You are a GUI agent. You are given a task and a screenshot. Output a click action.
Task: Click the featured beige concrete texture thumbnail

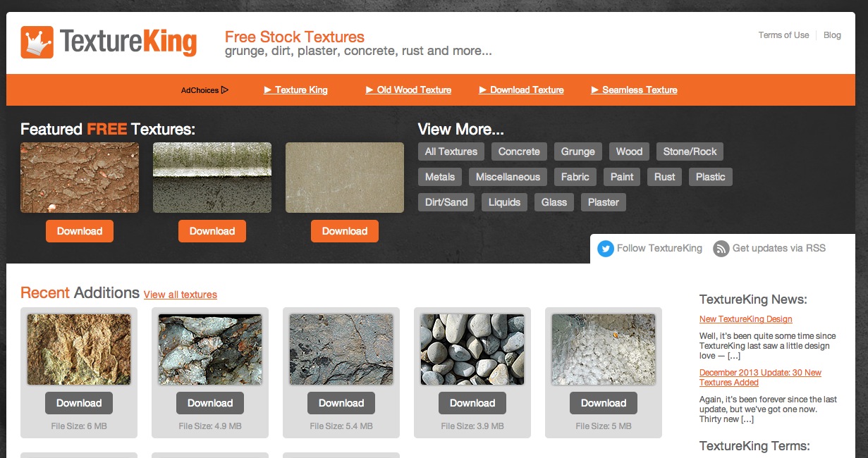[345, 178]
